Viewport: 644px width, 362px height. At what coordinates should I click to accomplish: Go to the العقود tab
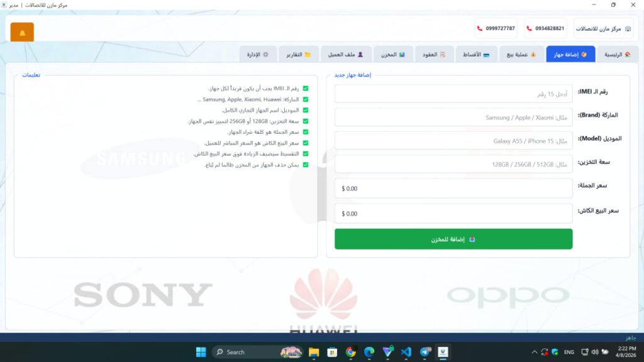434,55
